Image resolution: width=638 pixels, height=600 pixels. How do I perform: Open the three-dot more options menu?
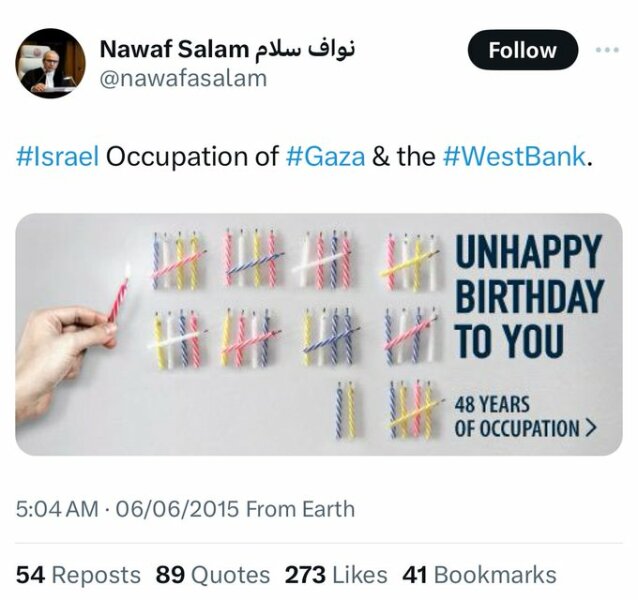coord(607,49)
